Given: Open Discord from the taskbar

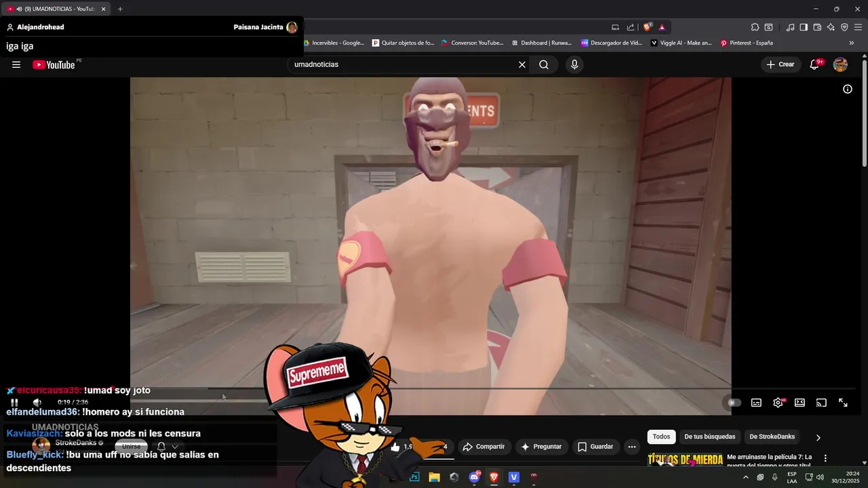Looking at the screenshot, I should tap(474, 477).
